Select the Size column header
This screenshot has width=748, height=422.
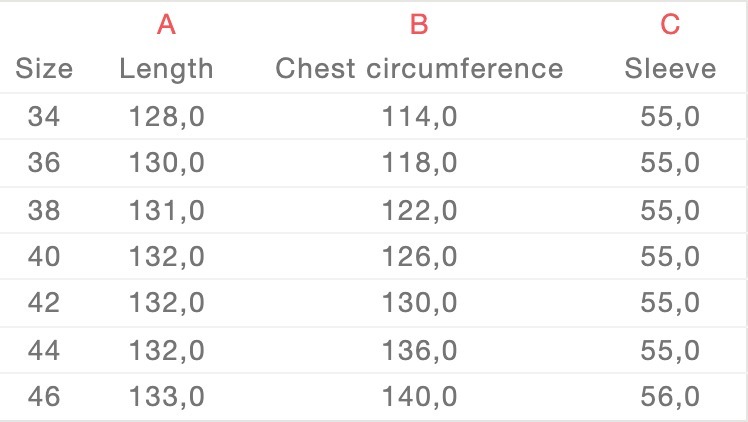44,68
